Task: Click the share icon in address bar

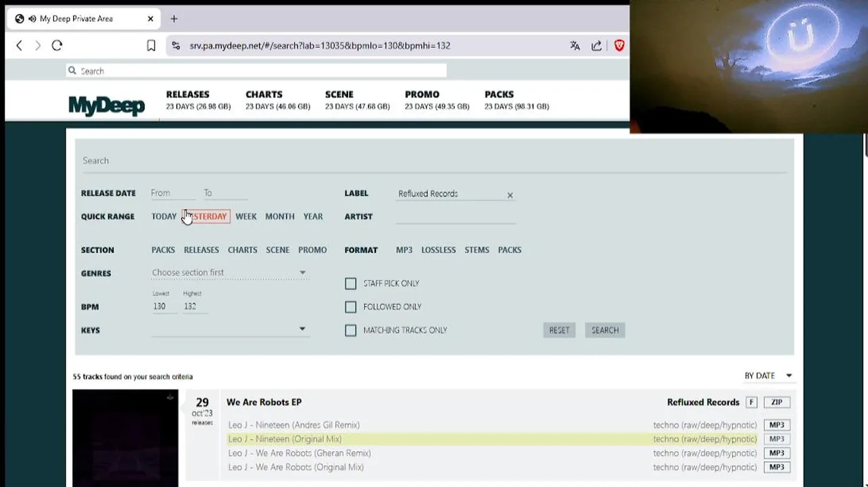Action: point(596,45)
